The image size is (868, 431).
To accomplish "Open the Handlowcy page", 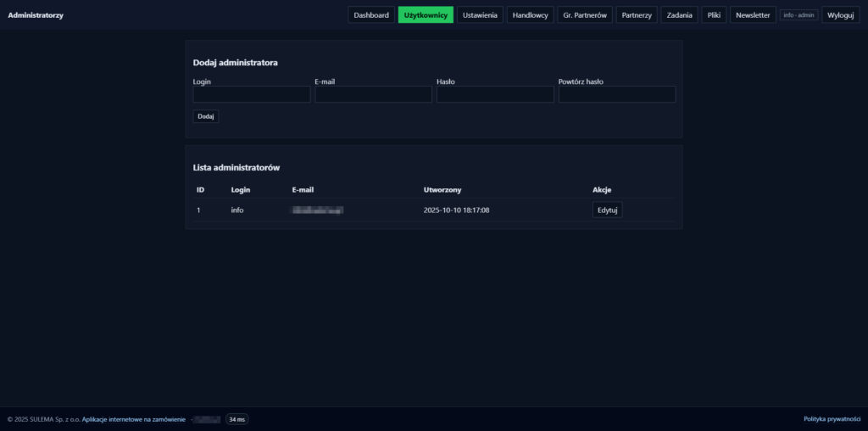I will 531,15.
